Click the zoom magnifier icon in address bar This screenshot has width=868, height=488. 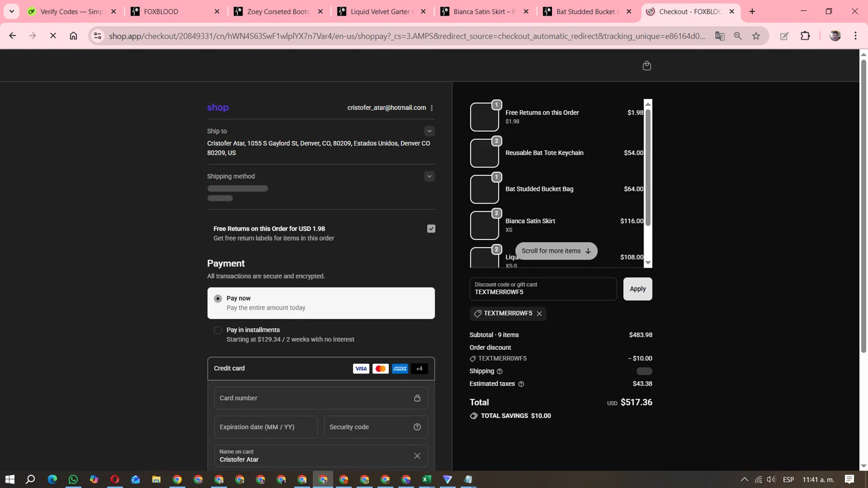738,36
